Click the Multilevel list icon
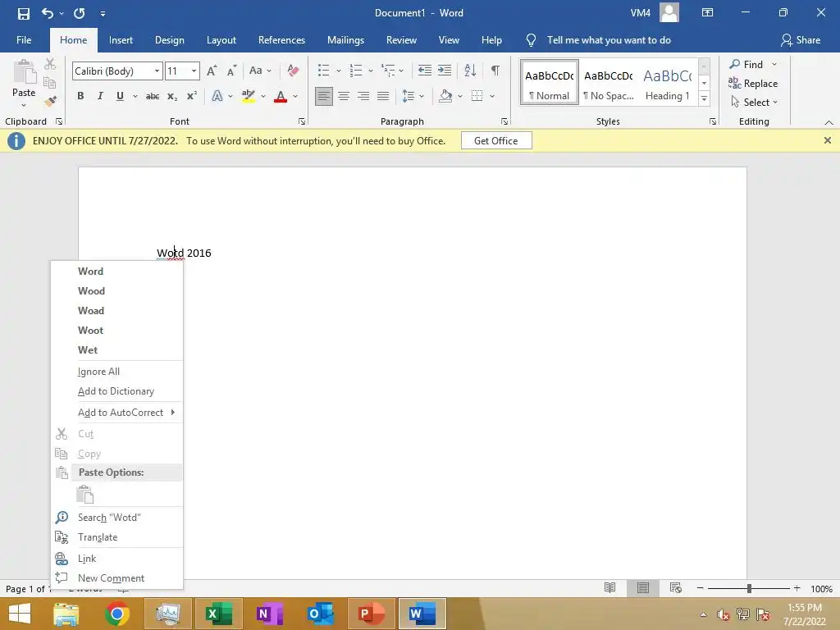Screen dimensions: 840x630 point(388,71)
